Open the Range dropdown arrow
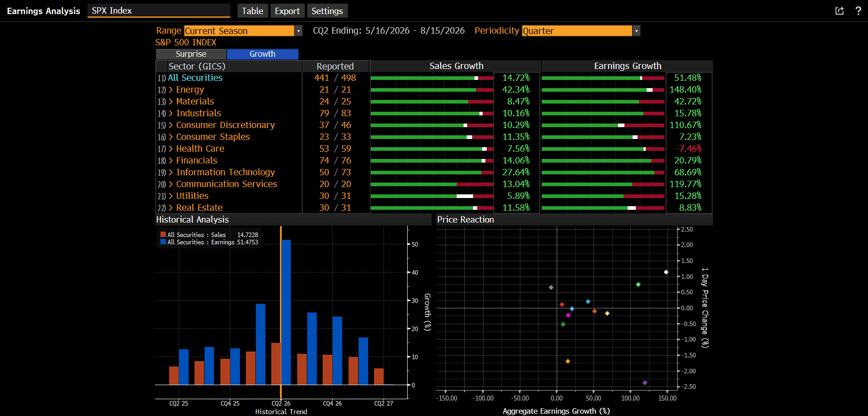 [299, 31]
